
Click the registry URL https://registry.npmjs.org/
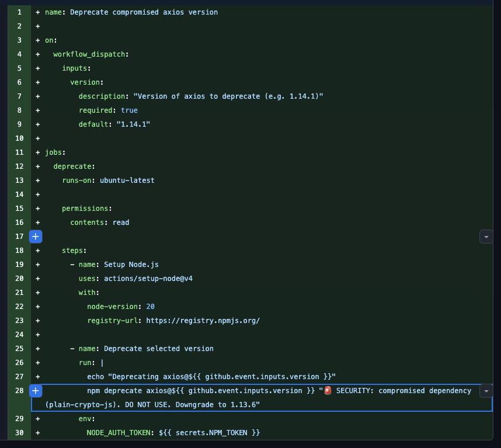[203, 321]
